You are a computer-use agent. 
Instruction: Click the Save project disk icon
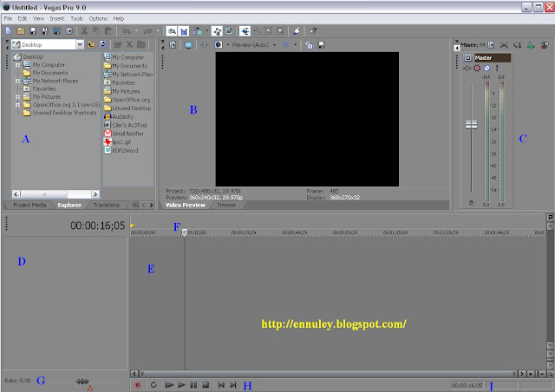click(33, 31)
